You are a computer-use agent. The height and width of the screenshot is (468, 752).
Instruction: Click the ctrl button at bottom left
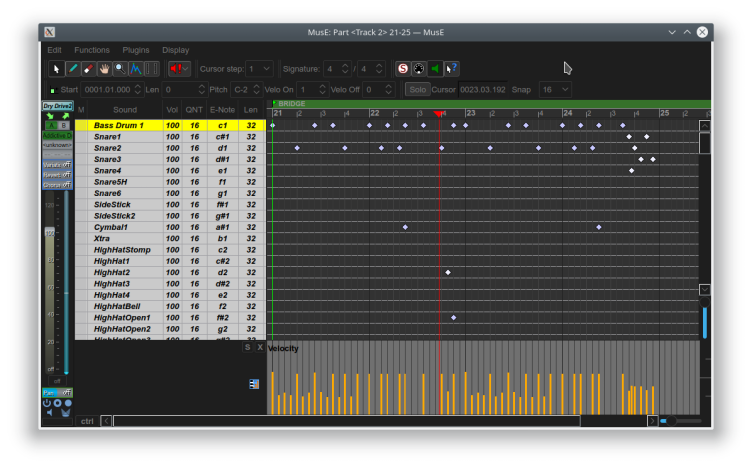(88, 421)
